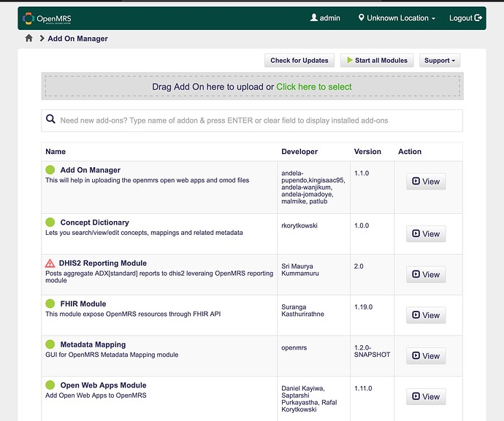Click green status dot for FHIR Module
Viewport: 504px width, 421px height.
(50, 304)
